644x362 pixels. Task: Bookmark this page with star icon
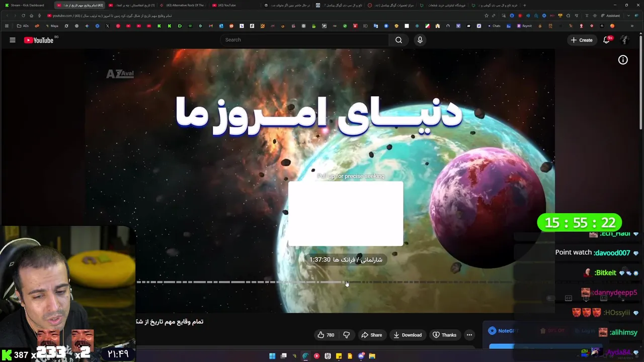tap(487, 16)
